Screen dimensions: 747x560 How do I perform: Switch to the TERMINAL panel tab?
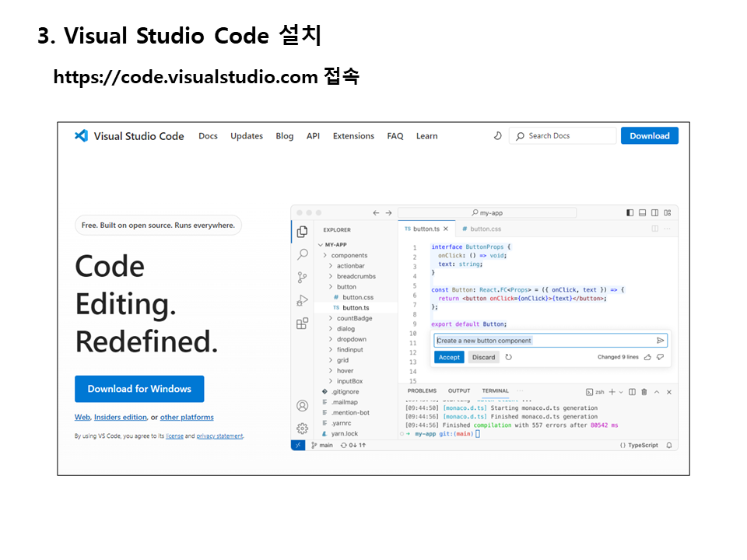pos(496,391)
